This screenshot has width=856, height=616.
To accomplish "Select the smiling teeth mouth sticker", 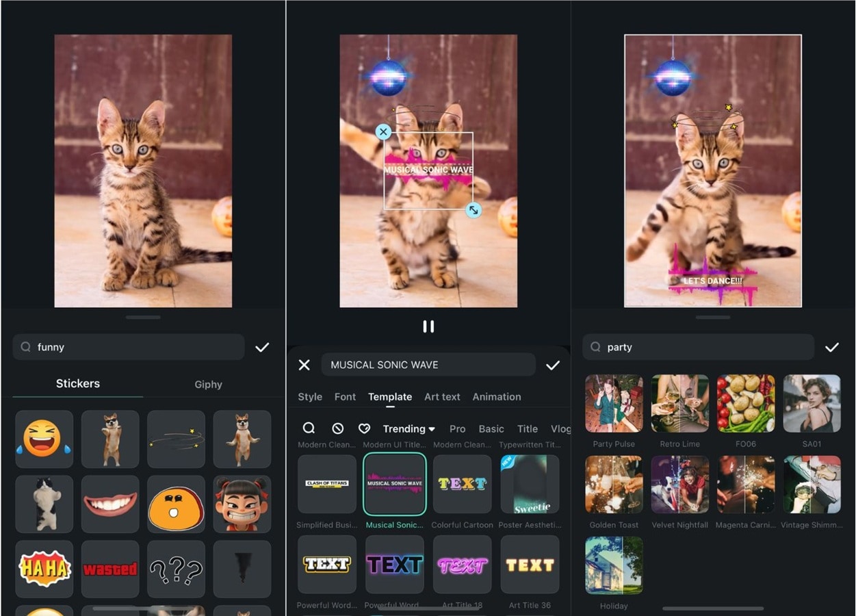I will tap(110, 504).
